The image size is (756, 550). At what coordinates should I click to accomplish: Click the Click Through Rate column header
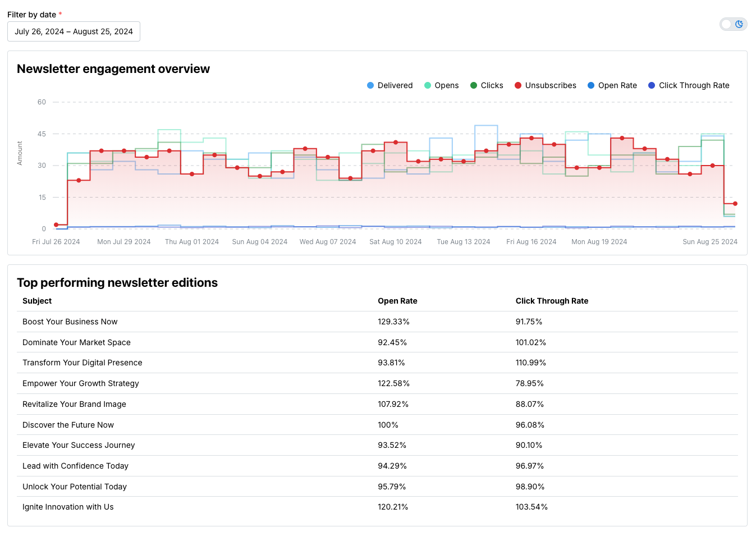coord(552,301)
